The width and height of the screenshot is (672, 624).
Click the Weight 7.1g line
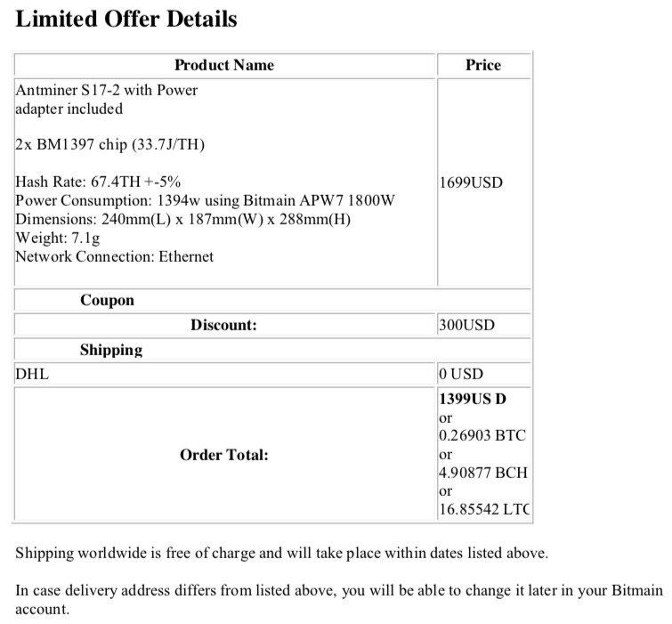59,239
